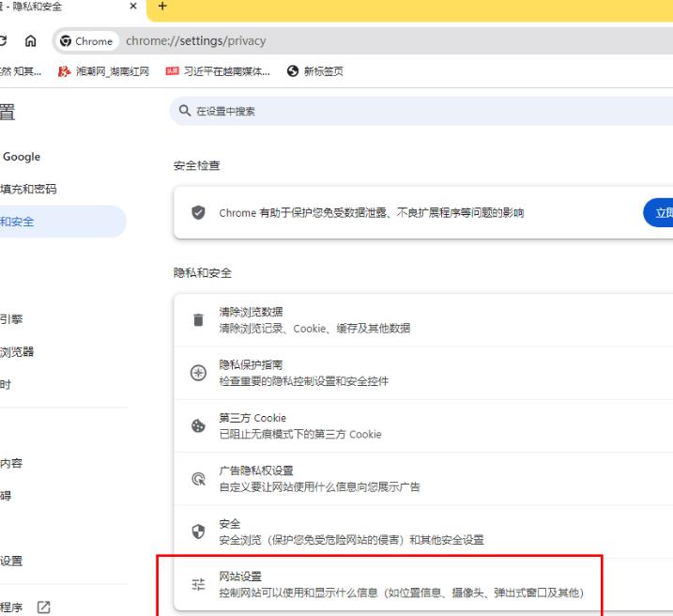The image size is (673, 616).
Task: Open the 新标签页 bookmark
Action: click(315, 71)
